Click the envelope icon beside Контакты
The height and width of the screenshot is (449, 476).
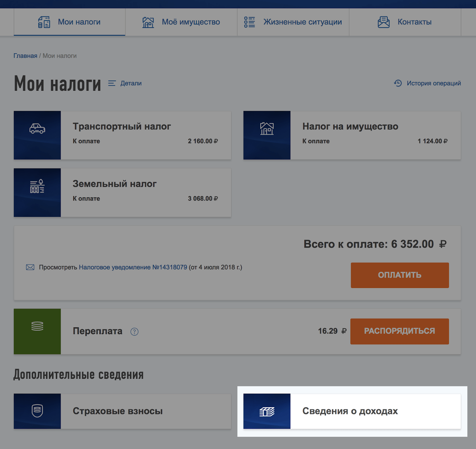(x=383, y=22)
